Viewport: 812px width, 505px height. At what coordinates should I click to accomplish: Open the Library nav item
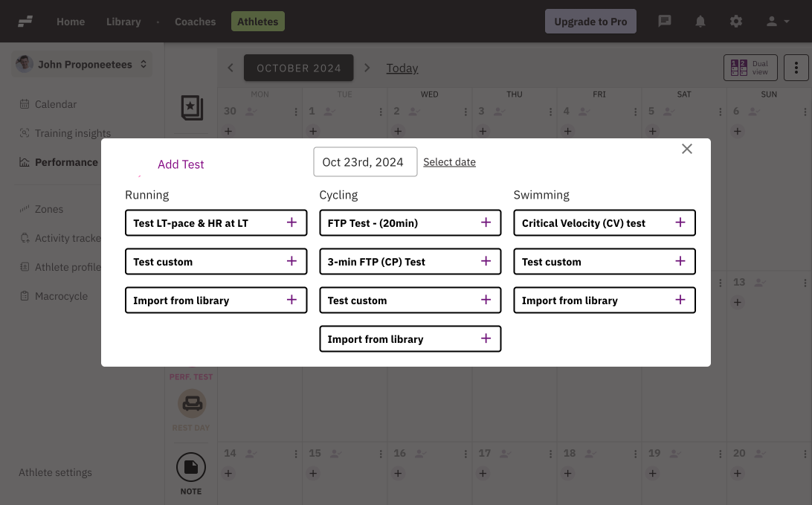click(123, 22)
